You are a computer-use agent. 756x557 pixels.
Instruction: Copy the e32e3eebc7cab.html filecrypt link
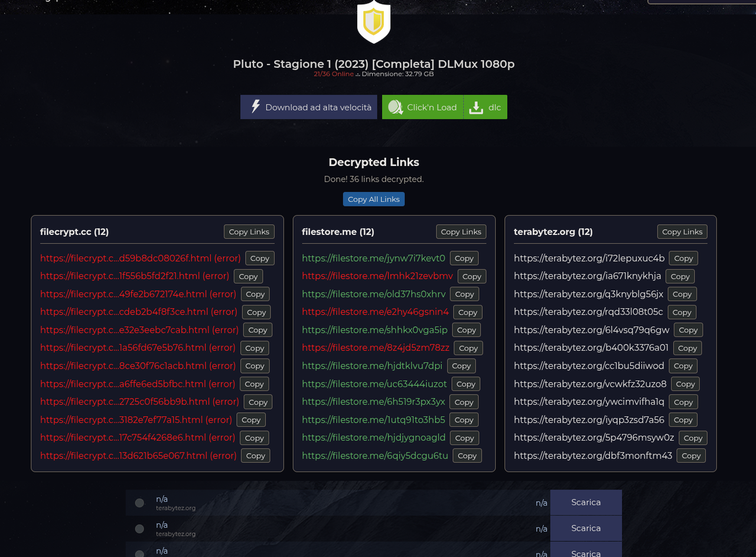[258, 330]
